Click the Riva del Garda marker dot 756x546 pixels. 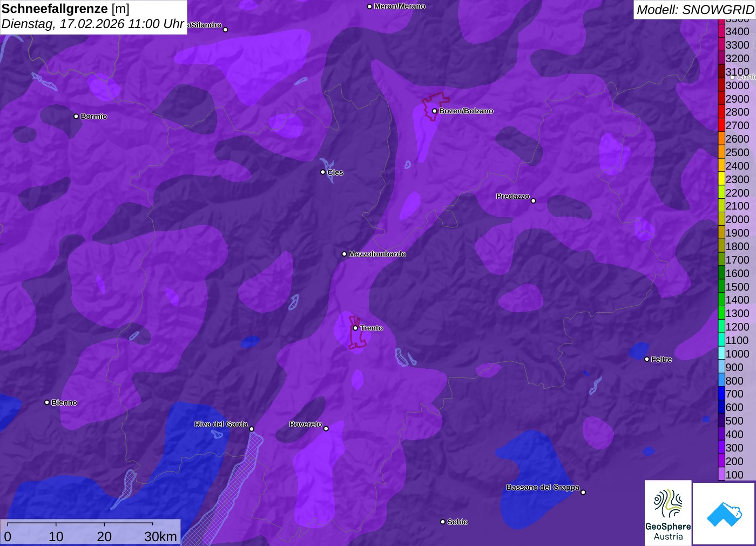pos(252,429)
